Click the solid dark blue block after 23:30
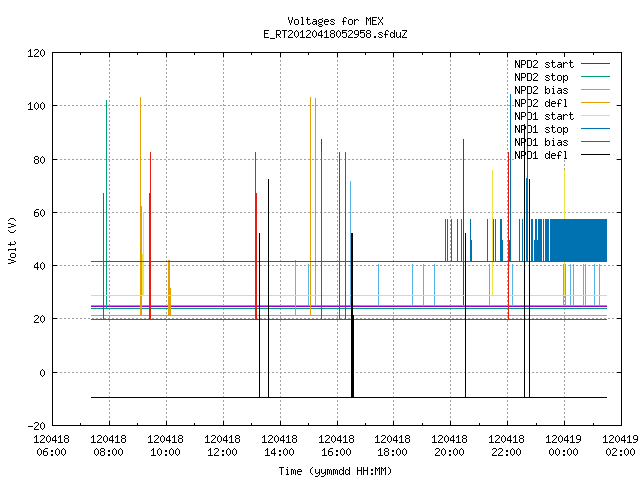Viewport: 640px width, 480px height. pos(578,240)
